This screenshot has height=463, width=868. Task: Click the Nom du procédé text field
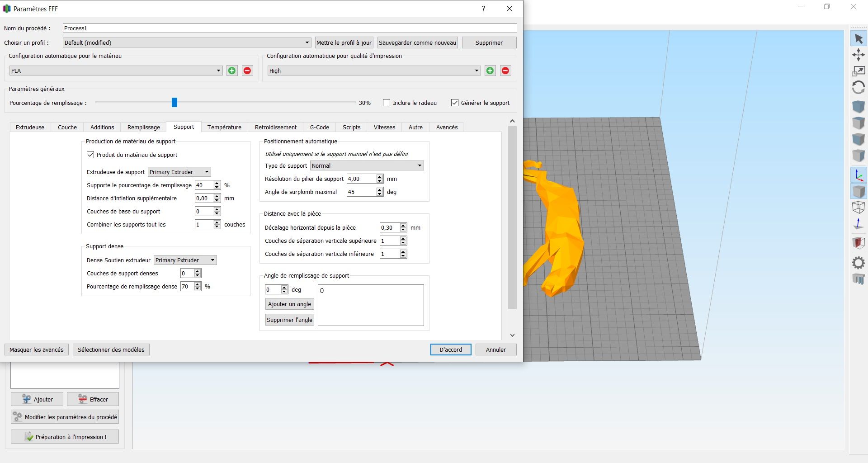coord(290,28)
